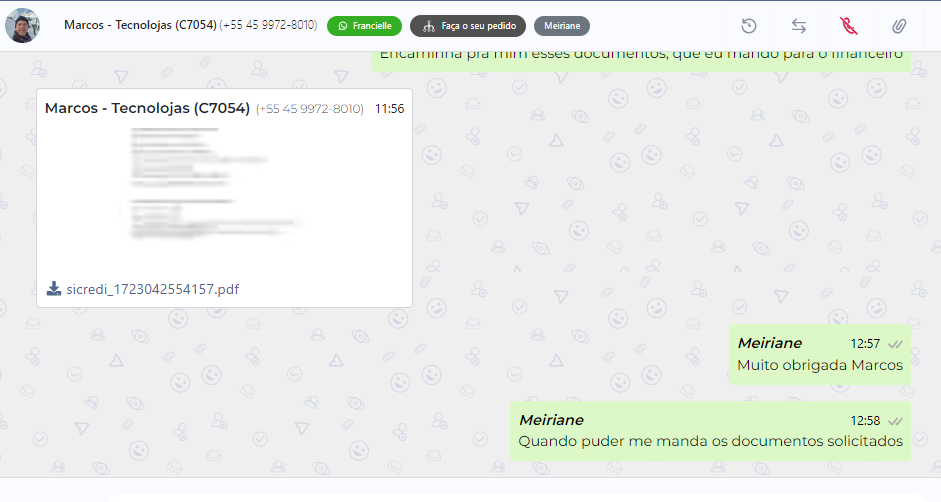Click sender name inside the PDF message card
The height and width of the screenshot is (502, 941).
pos(147,108)
